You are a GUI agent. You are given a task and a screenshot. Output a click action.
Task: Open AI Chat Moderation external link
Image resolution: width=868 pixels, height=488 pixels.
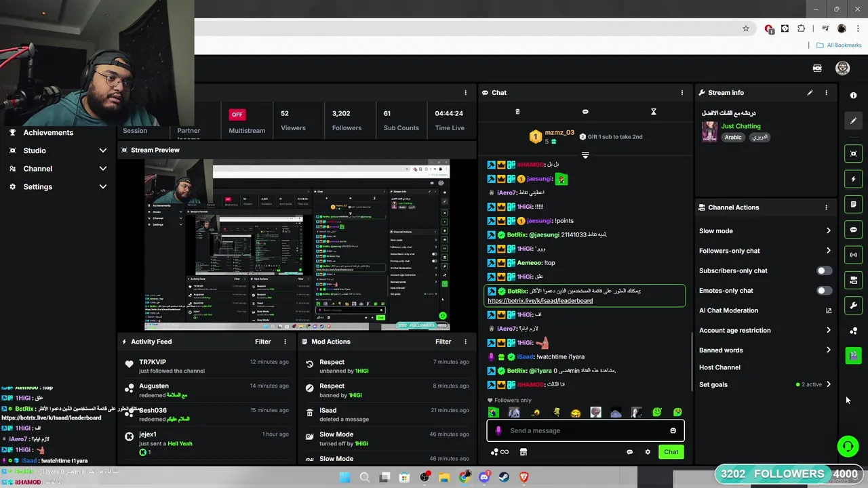tap(828, 310)
